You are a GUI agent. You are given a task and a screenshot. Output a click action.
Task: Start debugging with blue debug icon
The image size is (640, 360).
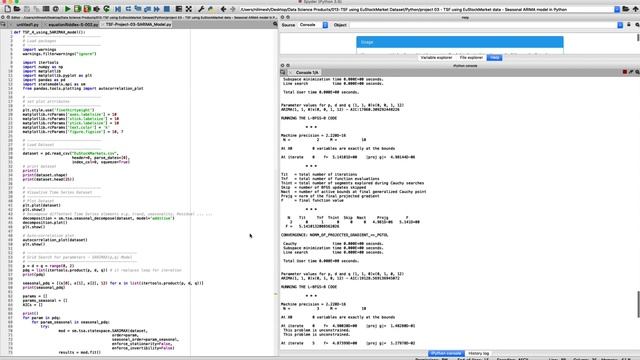click(x=118, y=9)
